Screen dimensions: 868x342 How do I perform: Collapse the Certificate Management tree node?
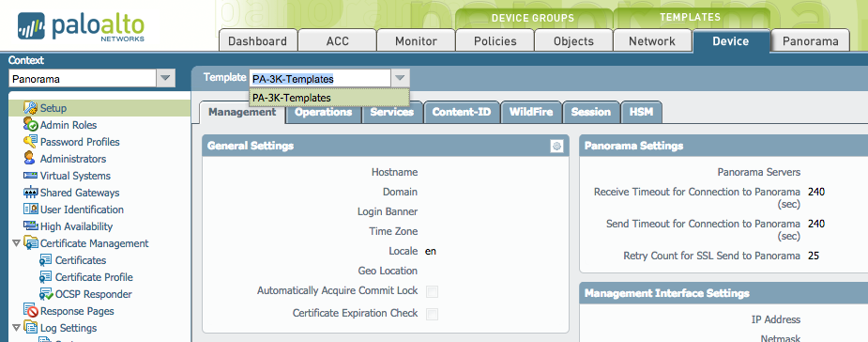pyautogui.click(x=16, y=243)
